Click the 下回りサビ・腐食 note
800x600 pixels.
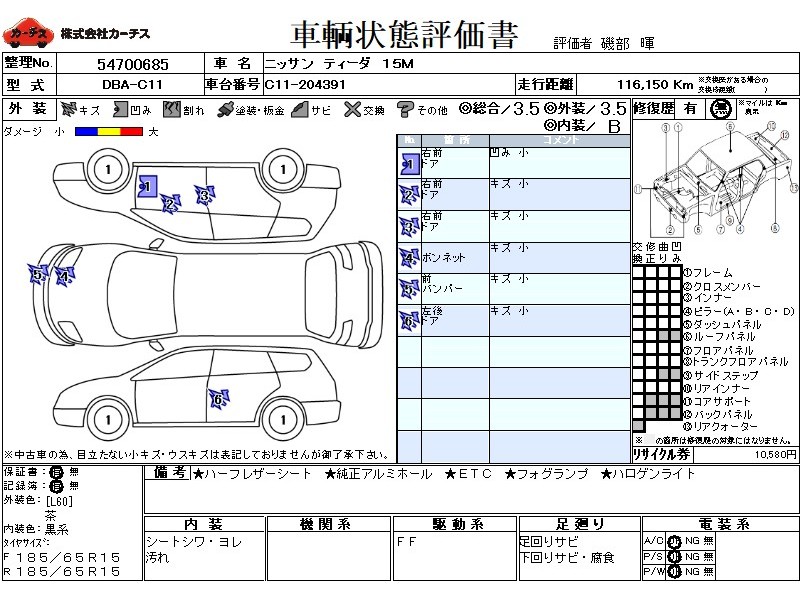coord(567,558)
